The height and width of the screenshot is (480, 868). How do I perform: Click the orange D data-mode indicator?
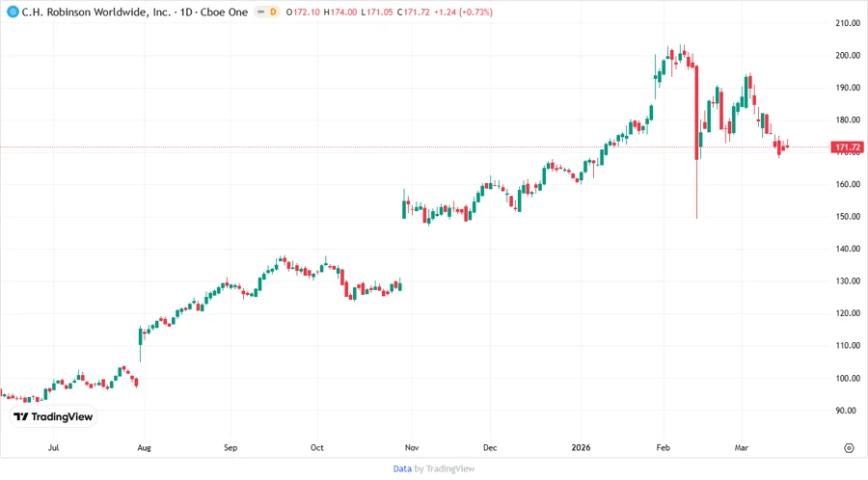click(x=273, y=13)
